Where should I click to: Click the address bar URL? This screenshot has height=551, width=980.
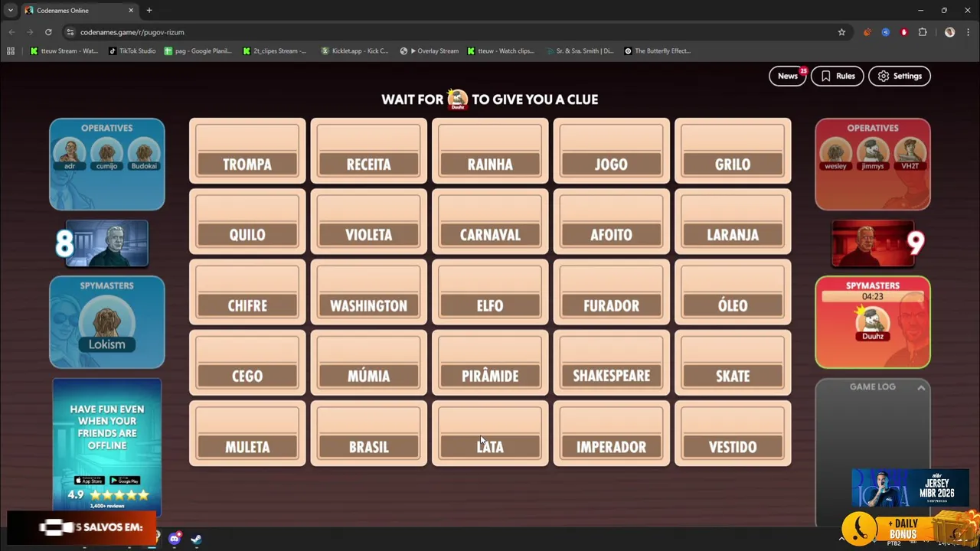click(132, 32)
